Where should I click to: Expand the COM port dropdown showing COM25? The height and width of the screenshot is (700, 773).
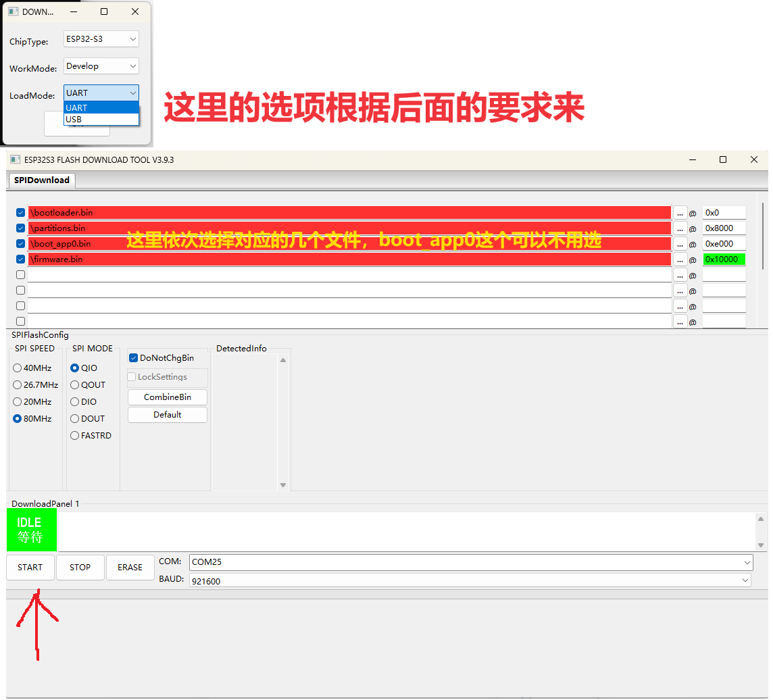pos(470,562)
